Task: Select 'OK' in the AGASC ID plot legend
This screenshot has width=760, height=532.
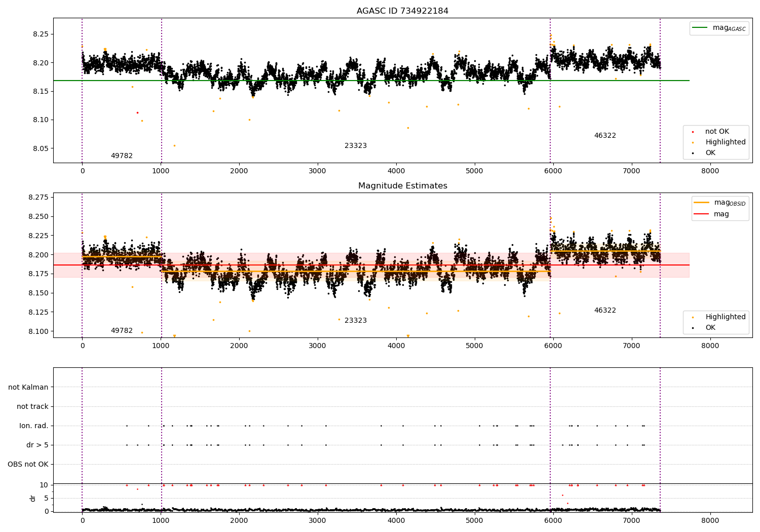Action: pos(710,153)
